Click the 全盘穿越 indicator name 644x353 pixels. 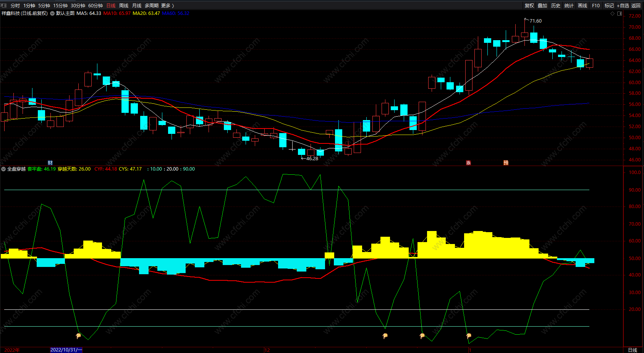[x=16, y=169]
